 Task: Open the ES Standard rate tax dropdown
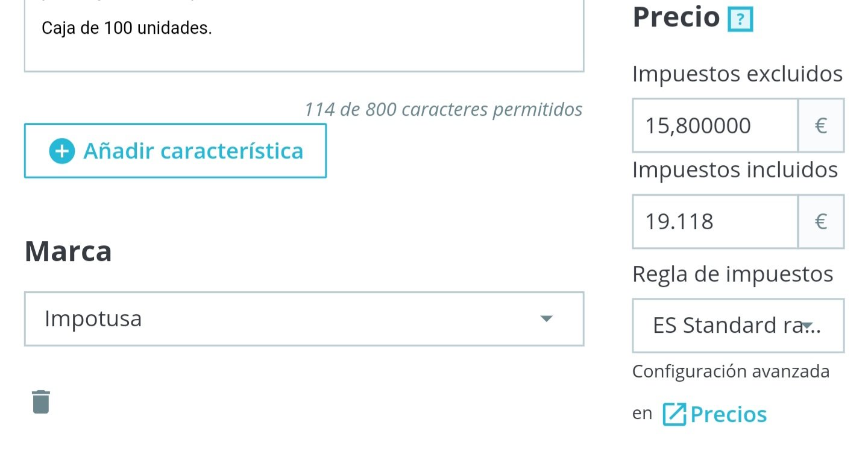(x=729, y=326)
